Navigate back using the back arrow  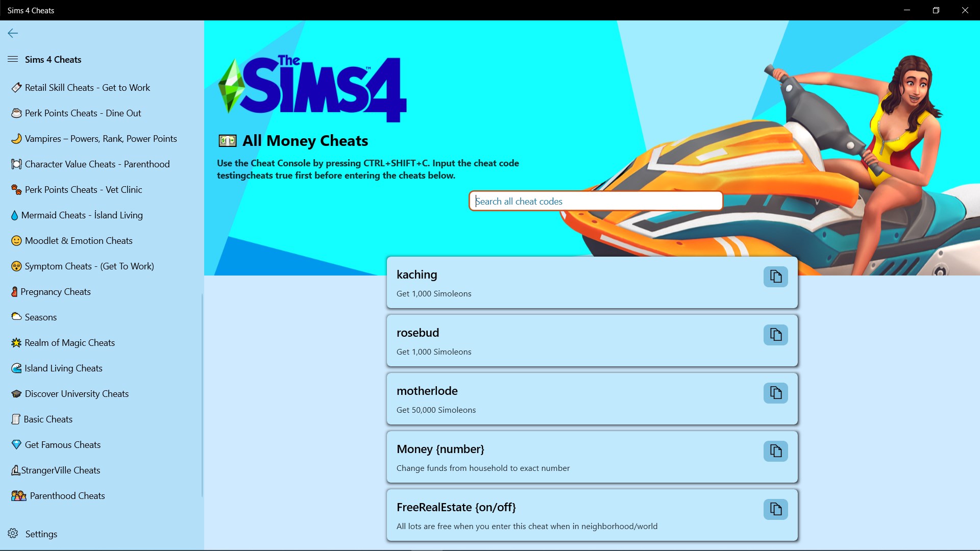pyautogui.click(x=13, y=33)
